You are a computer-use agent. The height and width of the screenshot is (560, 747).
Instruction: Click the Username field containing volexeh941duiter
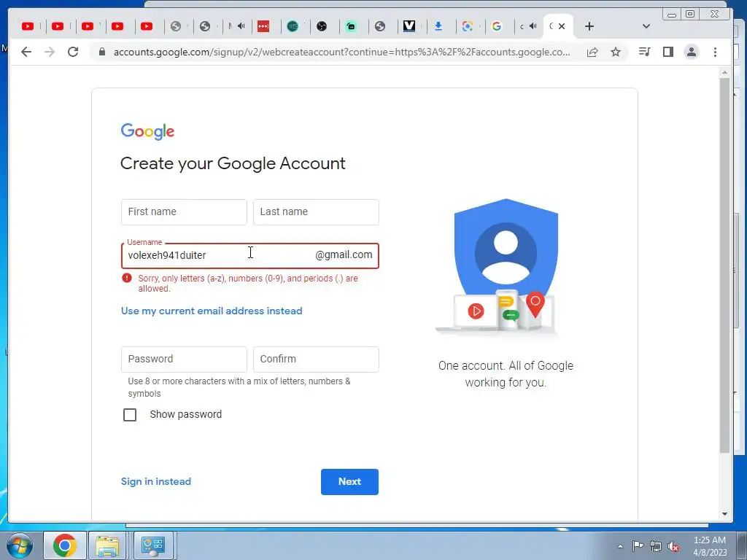click(250, 256)
